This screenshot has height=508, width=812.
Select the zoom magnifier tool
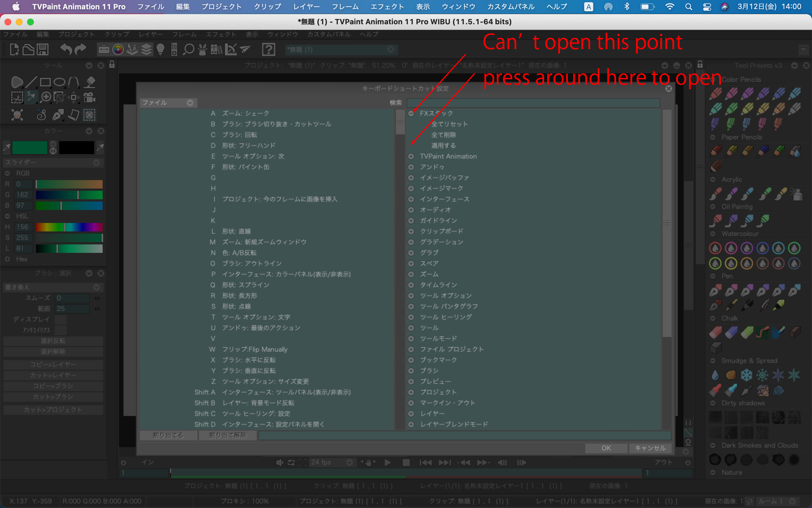(x=46, y=97)
